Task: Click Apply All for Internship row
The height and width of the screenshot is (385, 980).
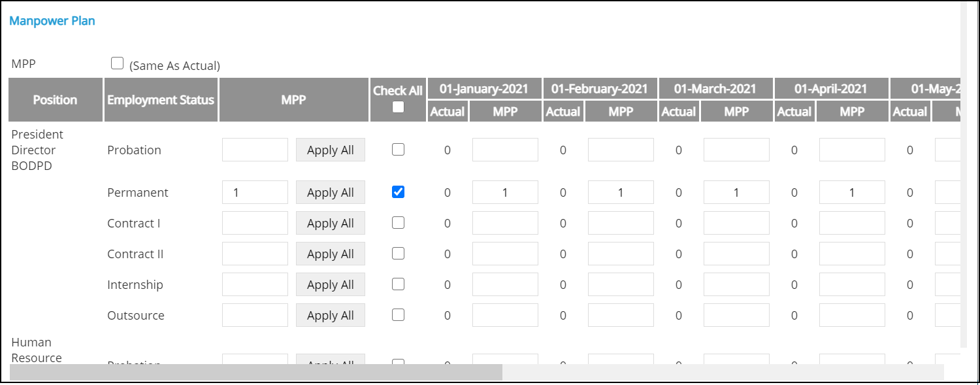Action: (x=330, y=284)
